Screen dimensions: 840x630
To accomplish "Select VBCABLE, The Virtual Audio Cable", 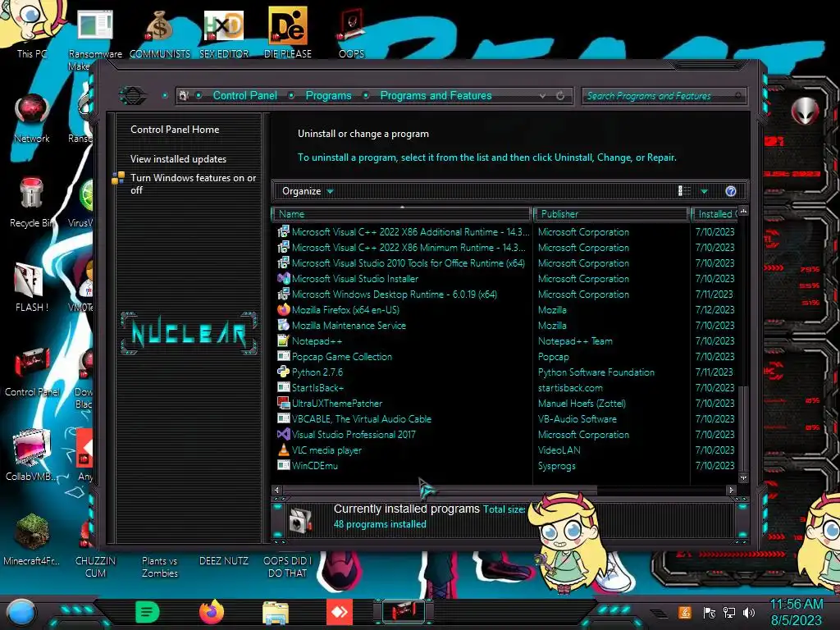I will click(x=506, y=418).
